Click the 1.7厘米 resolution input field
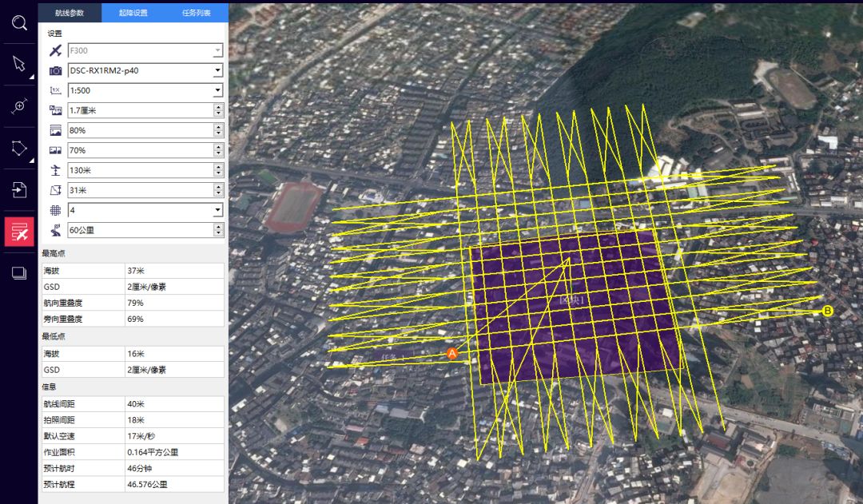The width and height of the screenshot is (863, 504). 139,110
